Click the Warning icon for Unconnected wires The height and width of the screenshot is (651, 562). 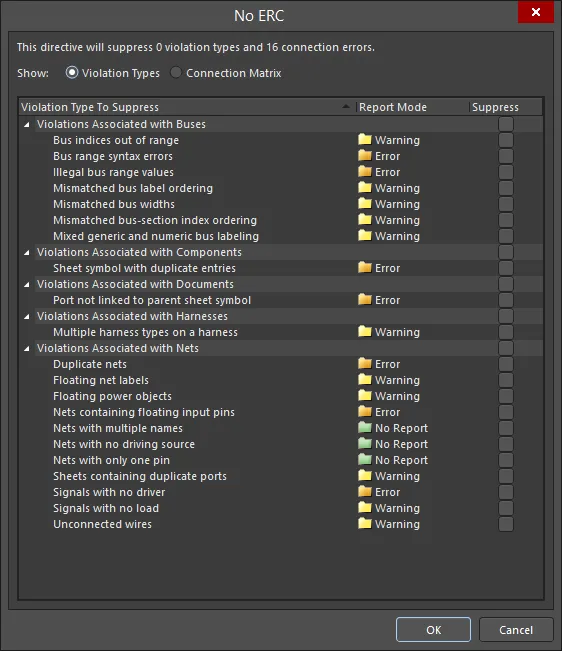coord(364,523)
